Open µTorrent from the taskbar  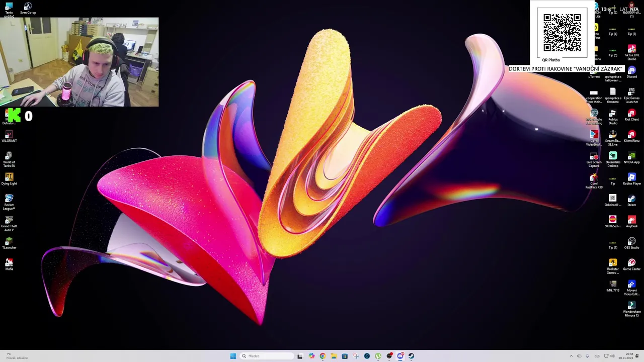tap(378, 356)
